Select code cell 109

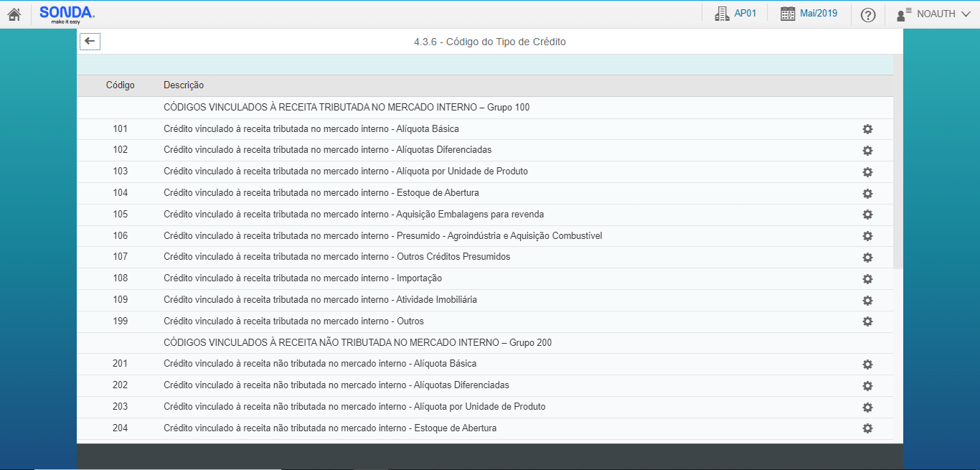pyautogui.click(x=121, y=300)
